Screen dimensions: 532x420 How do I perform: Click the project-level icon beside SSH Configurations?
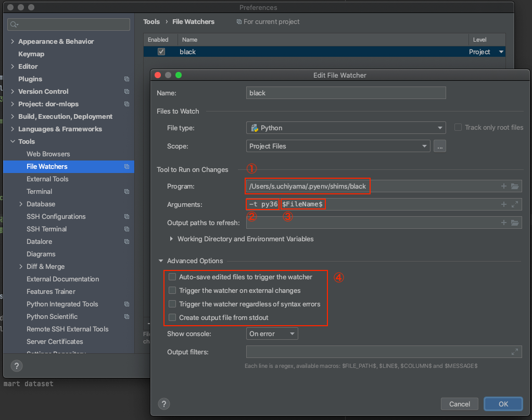tap(126, 216)
